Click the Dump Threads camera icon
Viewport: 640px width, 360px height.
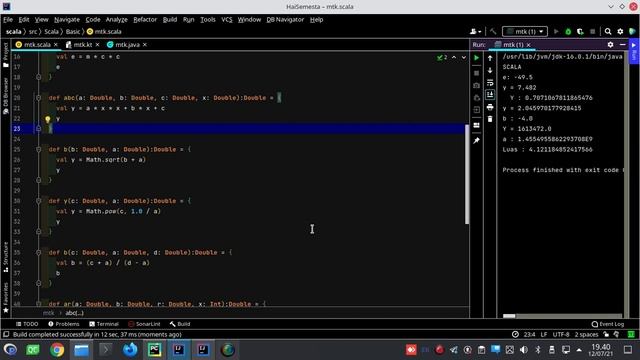point(476,85)
